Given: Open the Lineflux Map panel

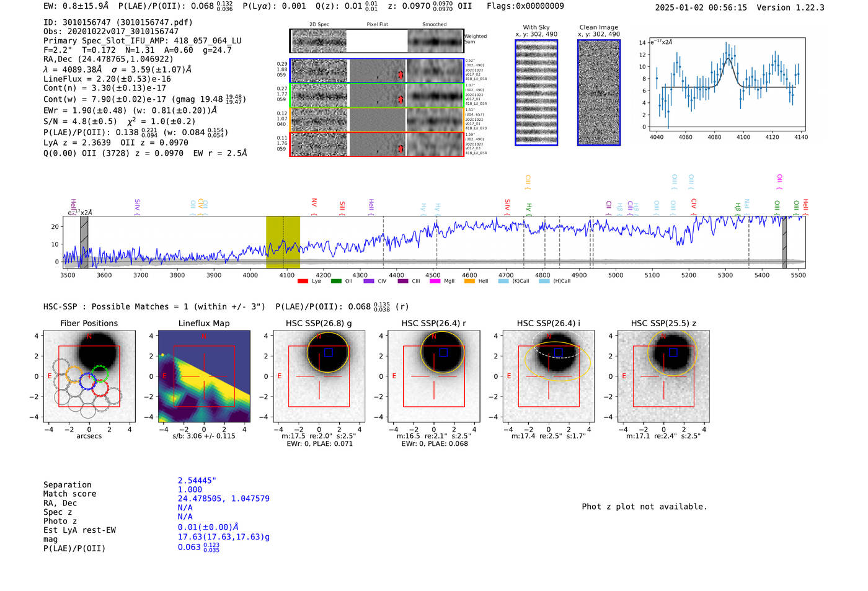Looking at the screenshot, I should click(204, 376).
